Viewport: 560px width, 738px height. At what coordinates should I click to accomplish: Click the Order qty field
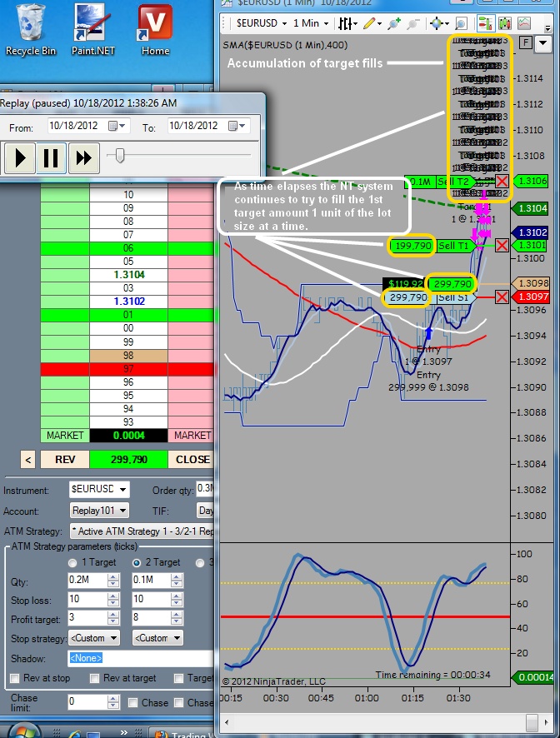[205, 489]
